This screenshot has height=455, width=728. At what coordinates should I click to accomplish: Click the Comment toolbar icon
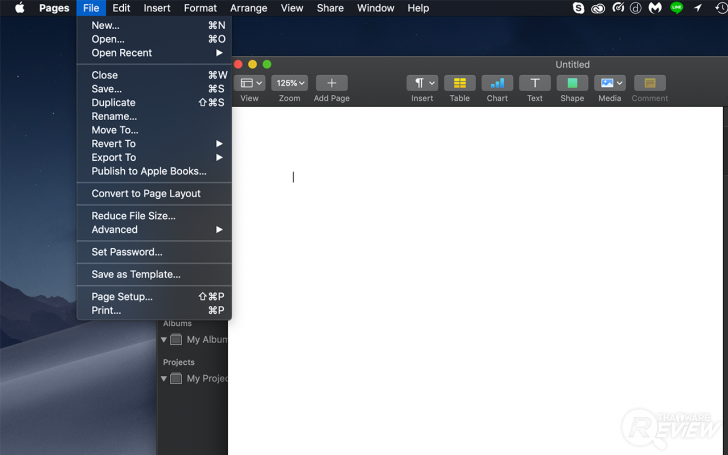pyautogui.click(x=650, y=83)
